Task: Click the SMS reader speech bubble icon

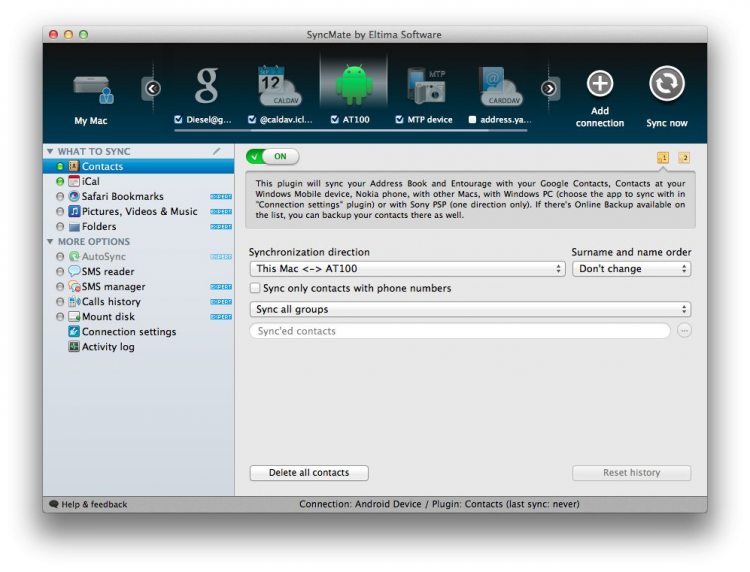Action: pos(74,271)
